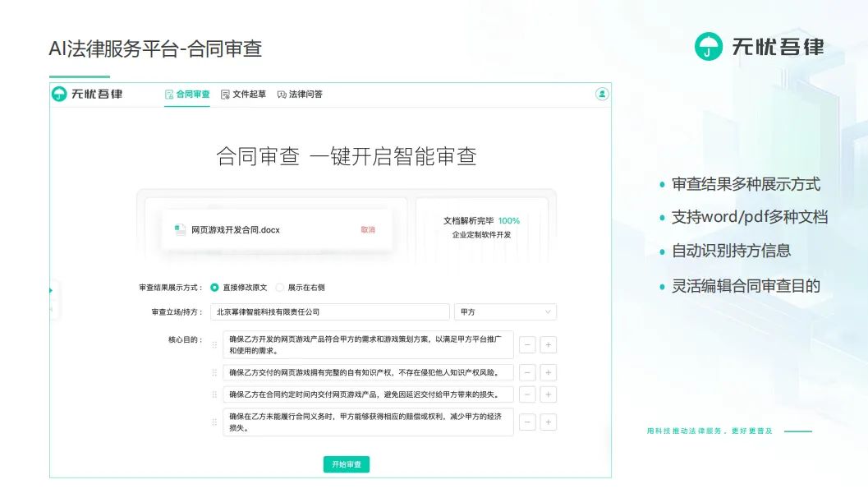
Task: Click the contract icon on the 合同审查 tab
Action: pos(168,94)
